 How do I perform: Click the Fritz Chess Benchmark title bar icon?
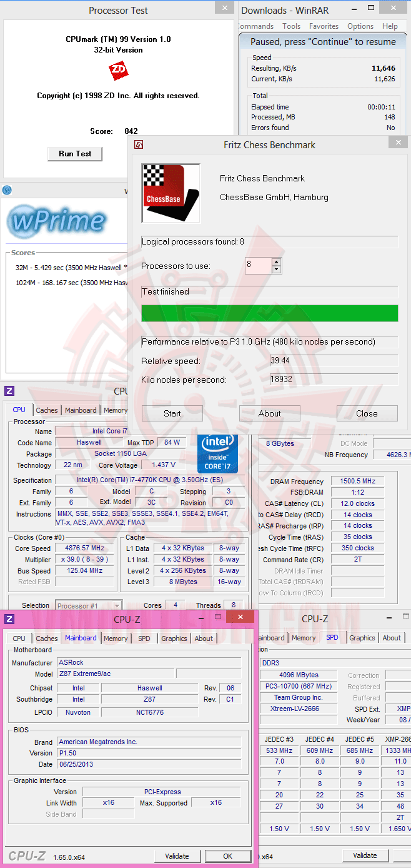[139, 144]
